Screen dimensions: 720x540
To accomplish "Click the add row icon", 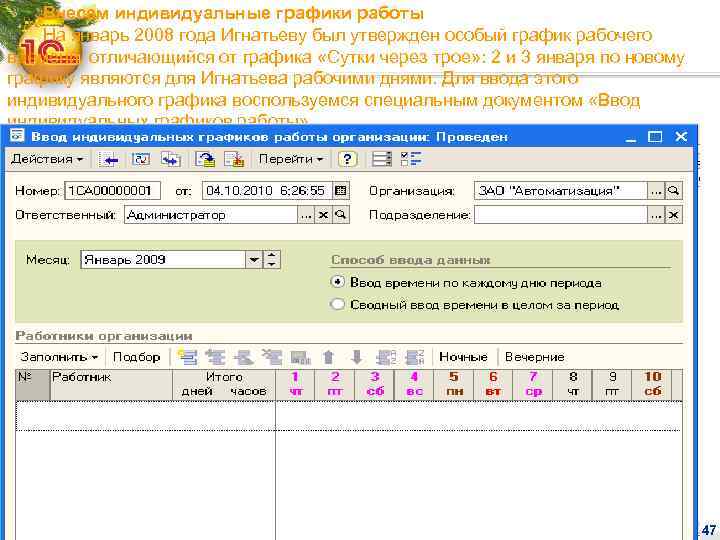I will click(x=187, y=357).
